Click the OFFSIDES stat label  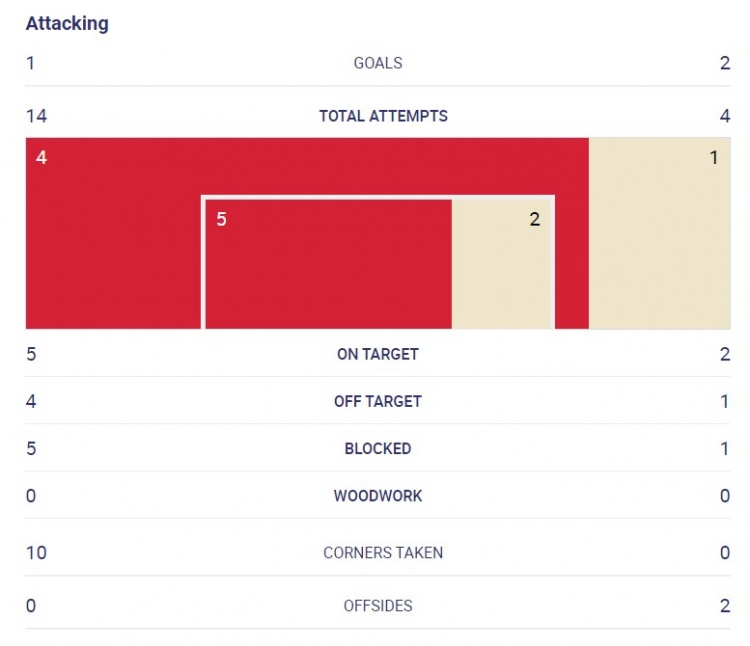pyautogui.click(x=378, y=606)
